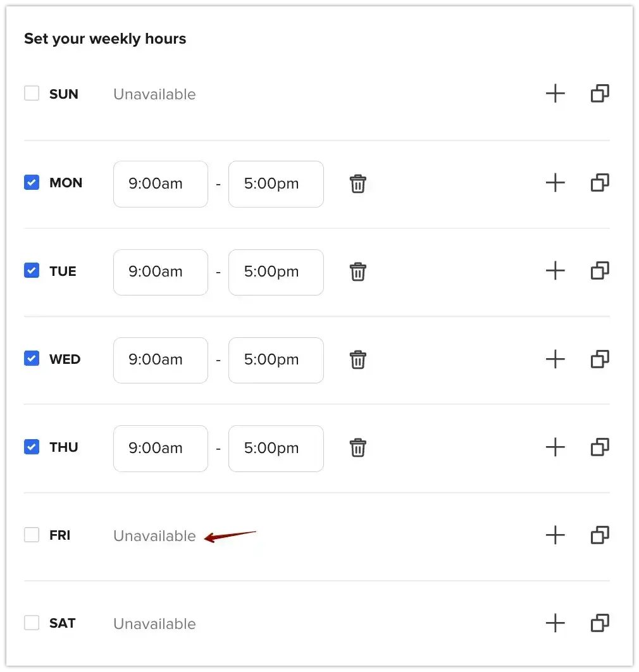The image size is (639, 672).
Task: Add a time interval to Saturday
Action: click(555, 623)
